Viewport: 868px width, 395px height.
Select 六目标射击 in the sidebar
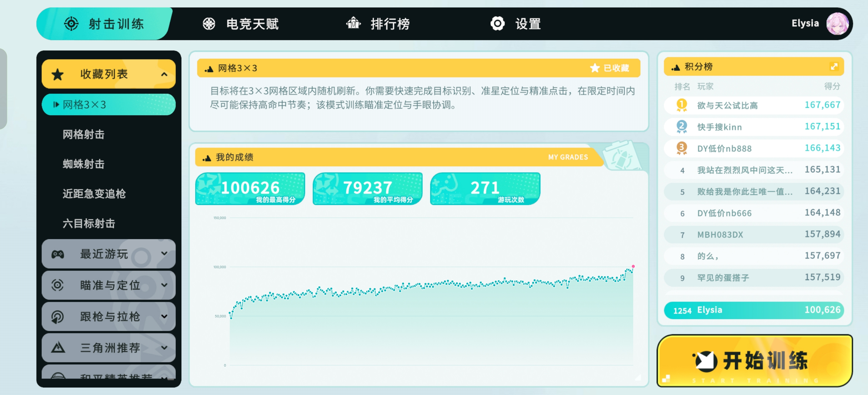(x=89, y=223)
